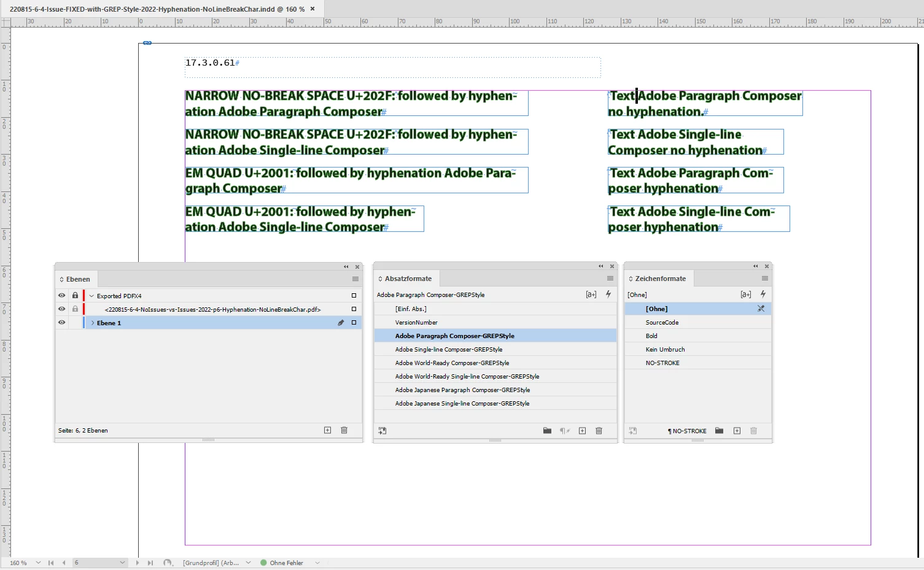This screenshot has width=924, height=570.
Task: Create new layer in Ebenen panel
Action: (327, 430)
